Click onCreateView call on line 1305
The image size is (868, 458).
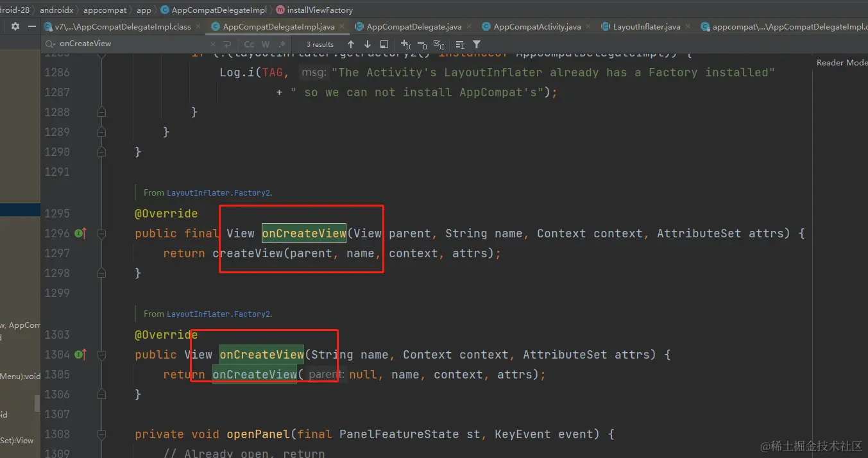coord(255,375)
